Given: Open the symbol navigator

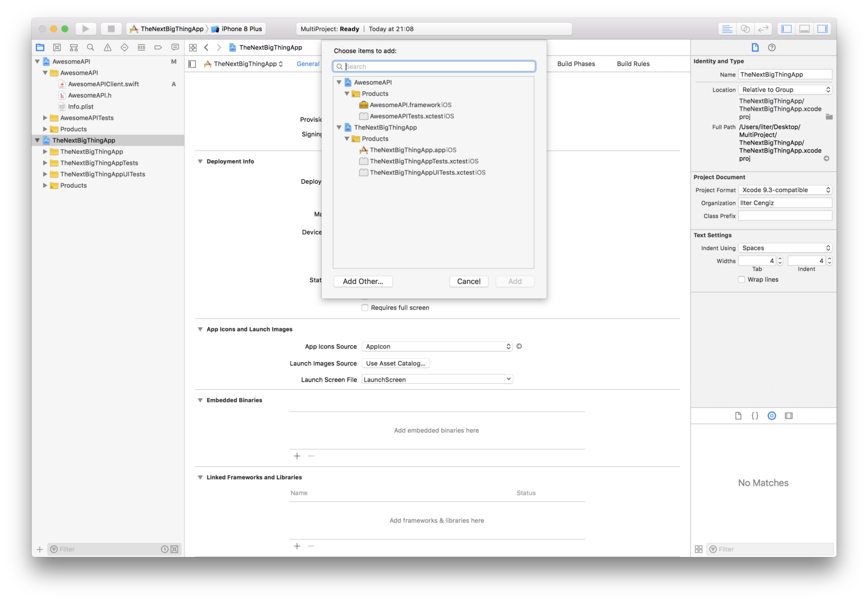Looking at the screenshot, I should [74, 47].
